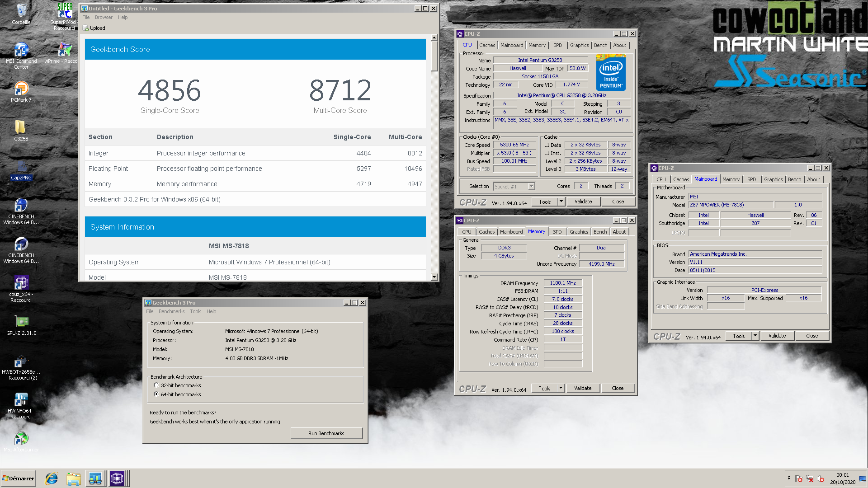Screen dimensions: 868x488
Task: Launch MSI Command Center desktop icon
Action: coord(21,55)
